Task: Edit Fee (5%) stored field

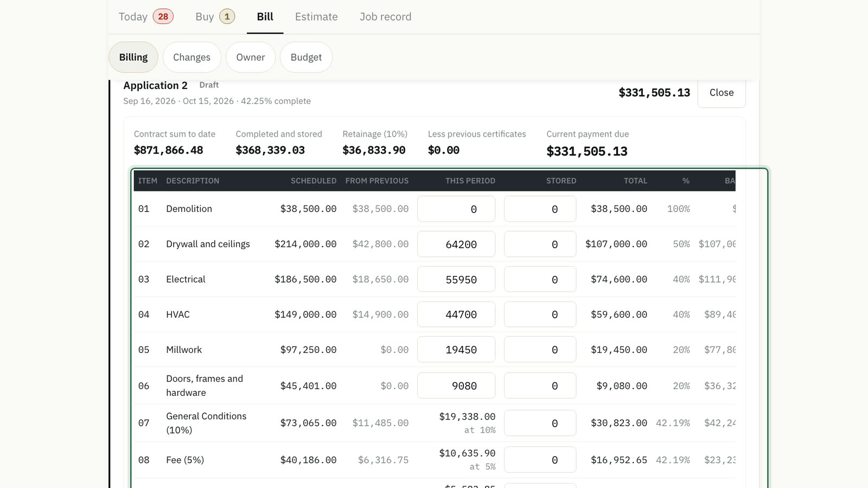Action: 540,460
